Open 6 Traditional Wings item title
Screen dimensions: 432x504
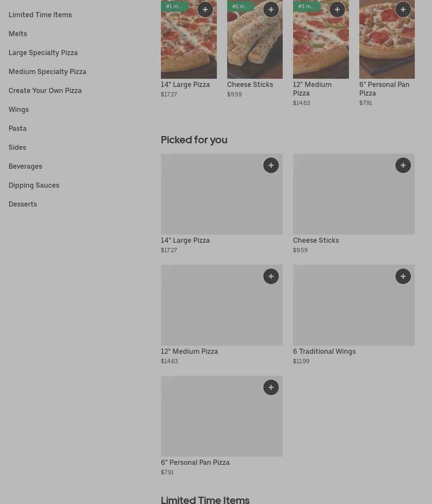tap(324, 351)
